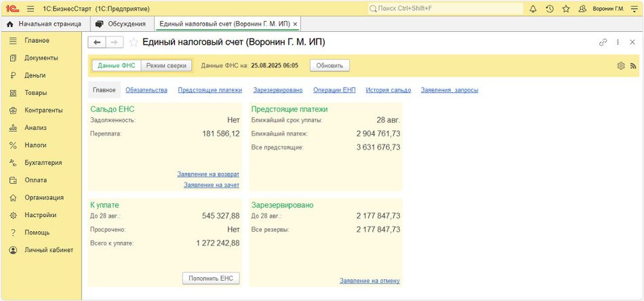Image resolution: width=644 pixels, height=301 pixels.
Task: Click amount 545 327,88
Action: point(221,216)
